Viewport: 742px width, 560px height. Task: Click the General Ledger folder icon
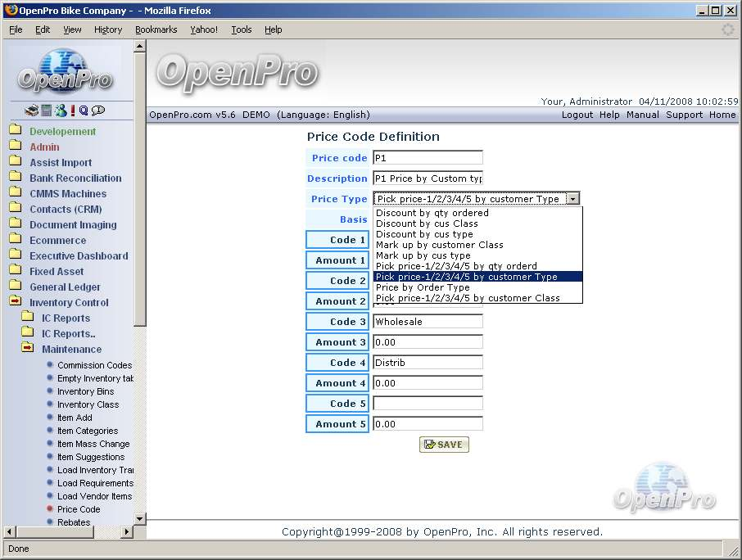click(x=15, y=287)
